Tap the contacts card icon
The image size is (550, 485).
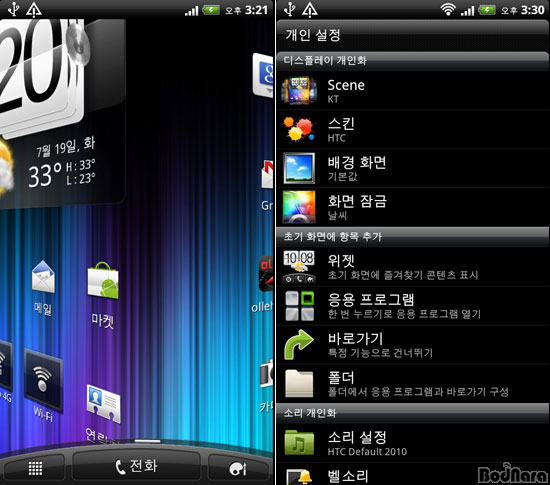pyautogui.click(x=103, y=403)
